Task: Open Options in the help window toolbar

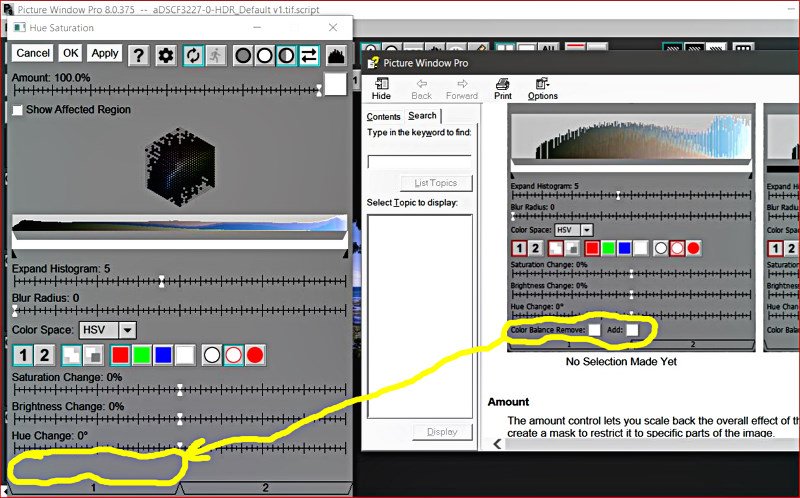Action: [542, 89]
